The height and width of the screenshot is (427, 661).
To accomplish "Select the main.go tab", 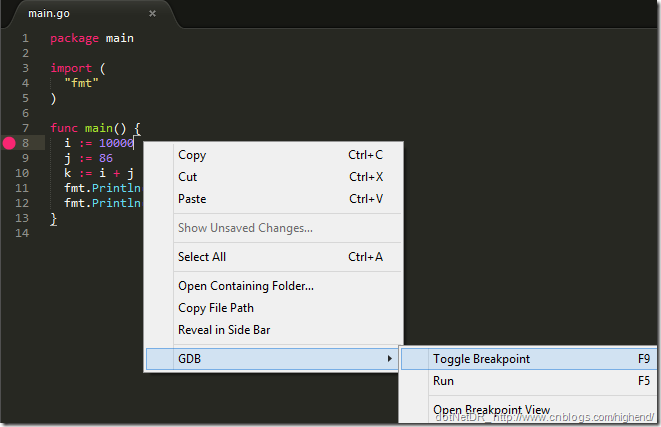I will tap(92, 14).
